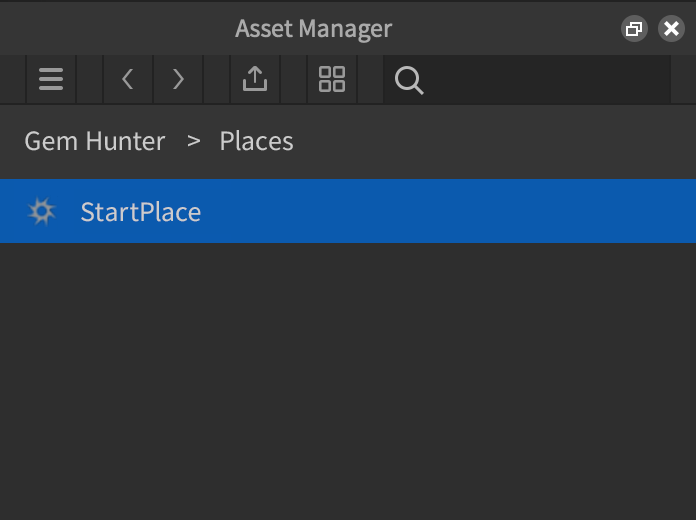Click right end of the search box
This screenshot has width=696, height=520.
pos(650,80)
